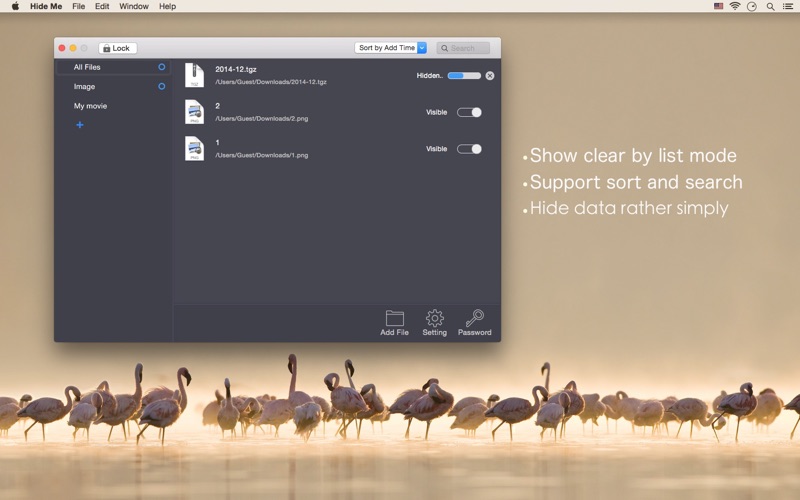Open the Setting gear icon

pos(434,318)
